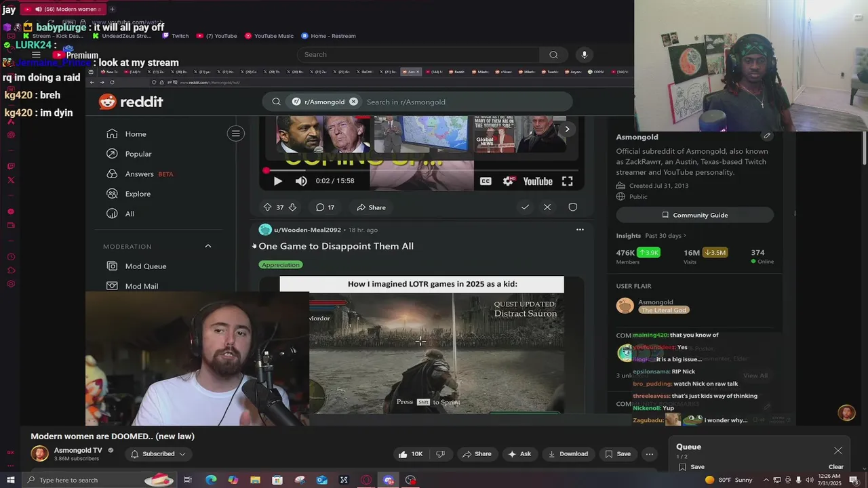Click the Reddit search magnifier icon

pyautogui.click(x=276, y=102)
